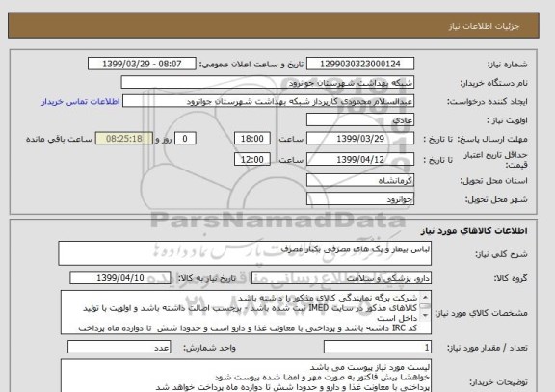The image size is (555, 392).
Task: Click the label ساعت باقی مانده
Action: tap(59, 139)
